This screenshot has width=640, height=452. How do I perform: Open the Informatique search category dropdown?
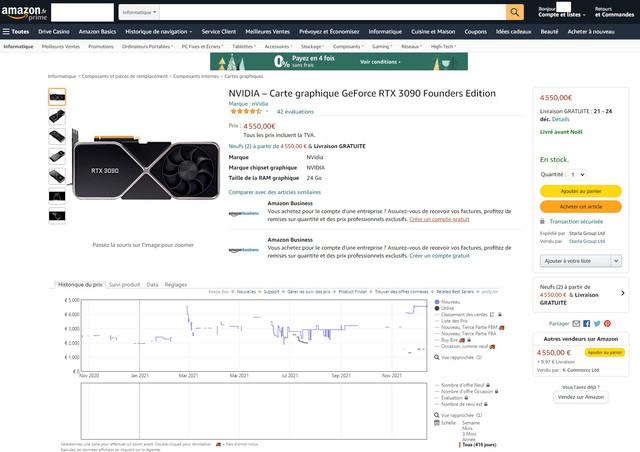coord(139,12)
